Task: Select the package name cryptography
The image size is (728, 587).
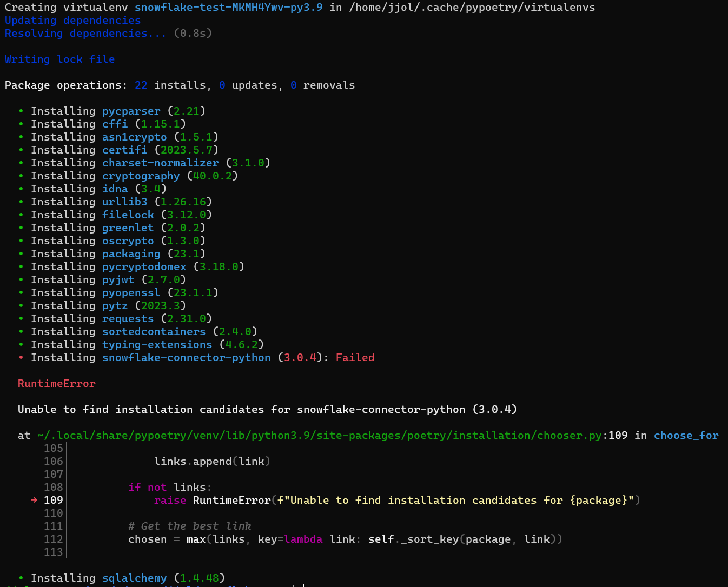Action: click(x=141, y=176)
